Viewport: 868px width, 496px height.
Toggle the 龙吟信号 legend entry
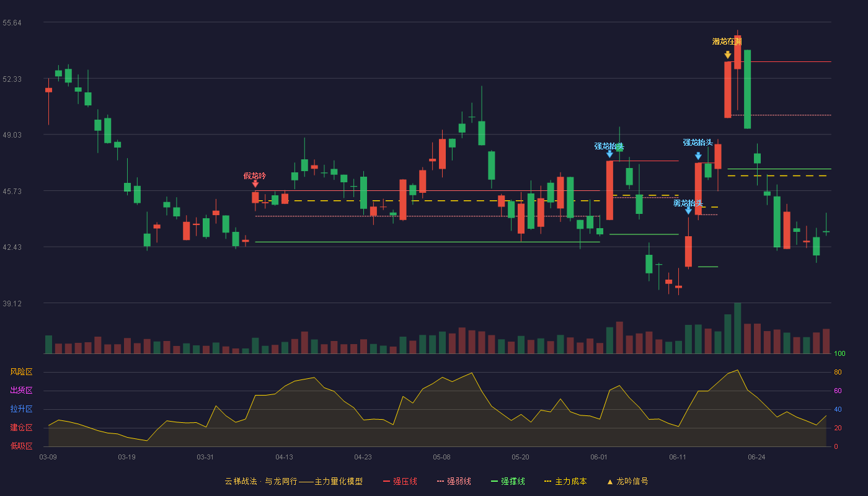[627, 481]
